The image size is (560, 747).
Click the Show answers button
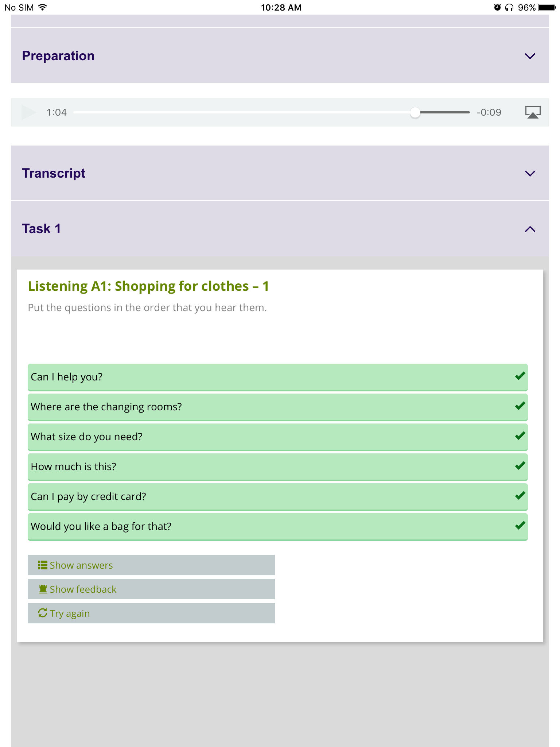[151, 565]
